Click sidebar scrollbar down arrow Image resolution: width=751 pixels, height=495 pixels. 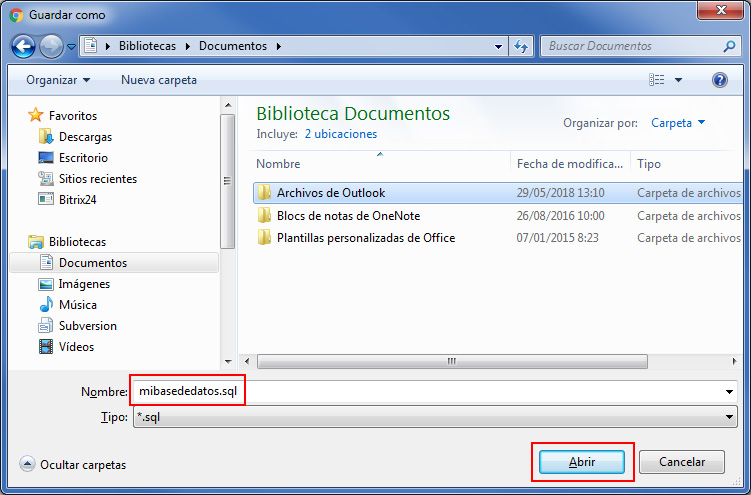228,361
